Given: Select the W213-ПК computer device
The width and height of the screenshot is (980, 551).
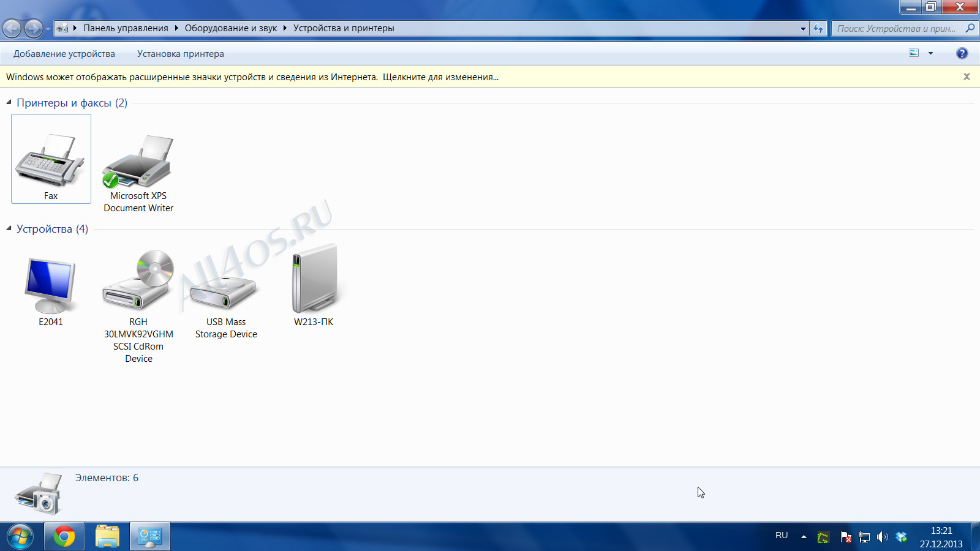Looking at the screenshot, I should [314, 285].
